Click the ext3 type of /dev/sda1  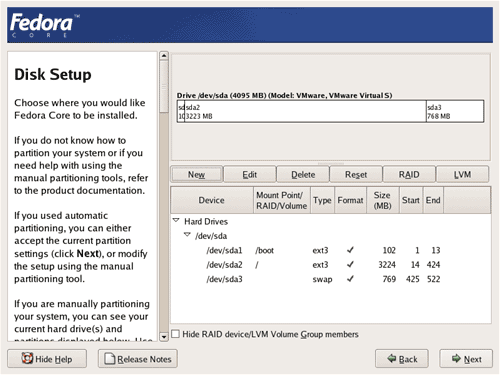(320, 250)
